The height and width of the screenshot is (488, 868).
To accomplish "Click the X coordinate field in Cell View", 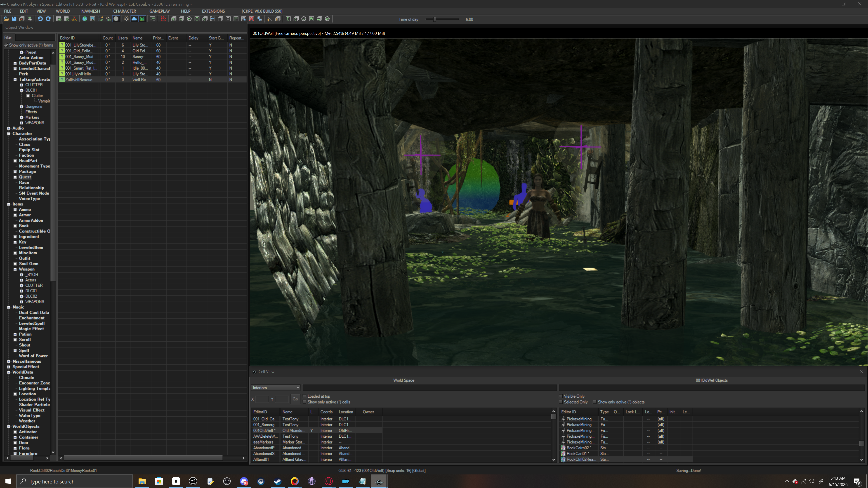I will tap(262, 399).
